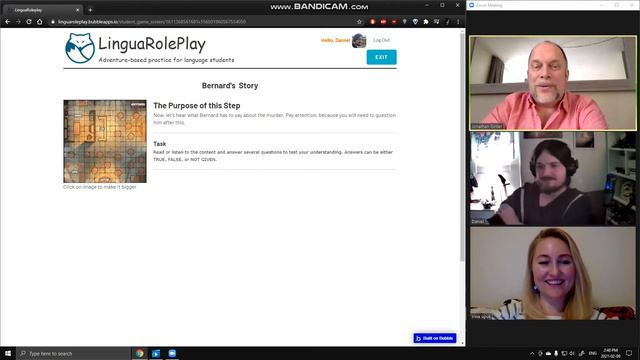Image resolution: width=640 pixels, height=360 pixels.
Task: Select the bottom participant video in Zoom
Action: coord(553,273)
